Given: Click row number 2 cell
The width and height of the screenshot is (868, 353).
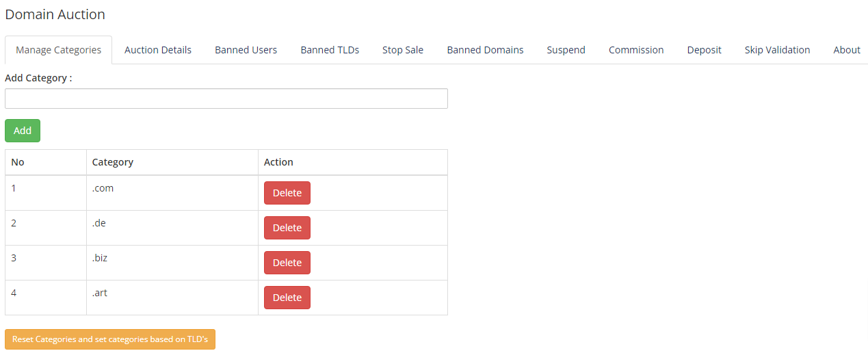Looking at the screenshot, I should (x=46, y=228).
